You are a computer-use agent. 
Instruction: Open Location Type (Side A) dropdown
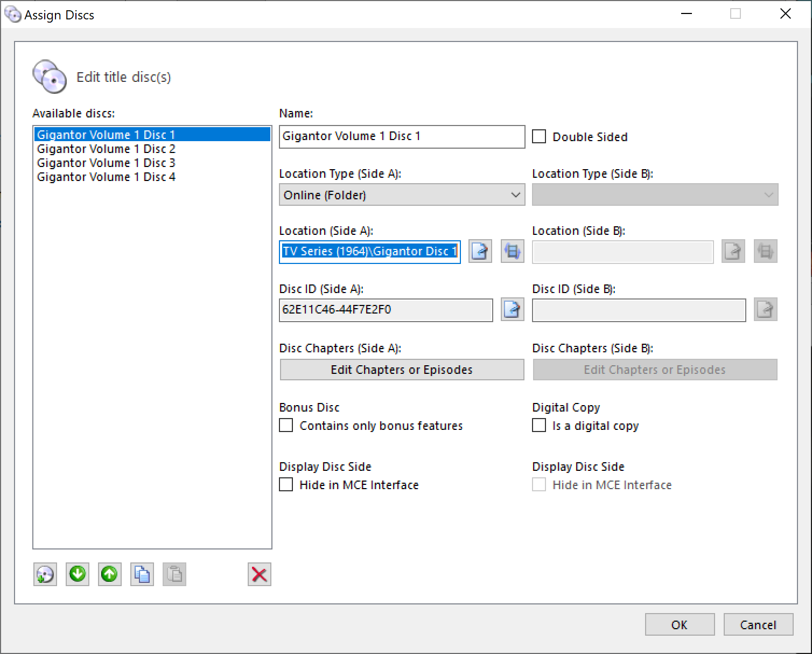click(x=402, y=194)
